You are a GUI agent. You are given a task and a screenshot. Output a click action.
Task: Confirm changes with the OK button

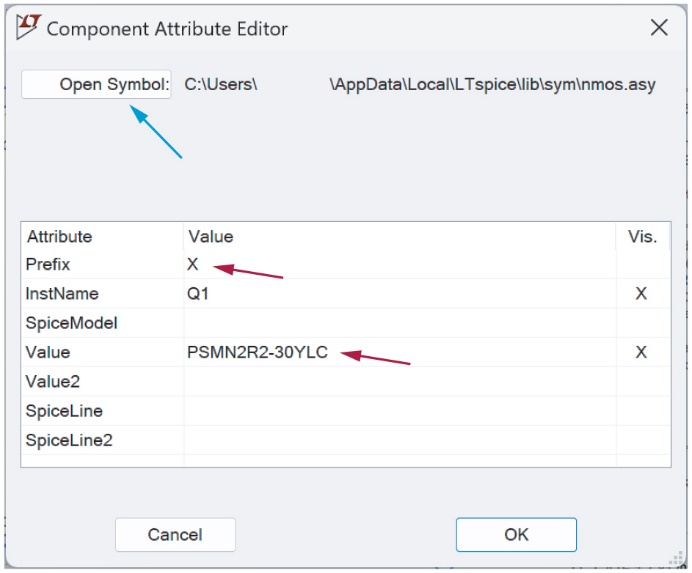516,534
